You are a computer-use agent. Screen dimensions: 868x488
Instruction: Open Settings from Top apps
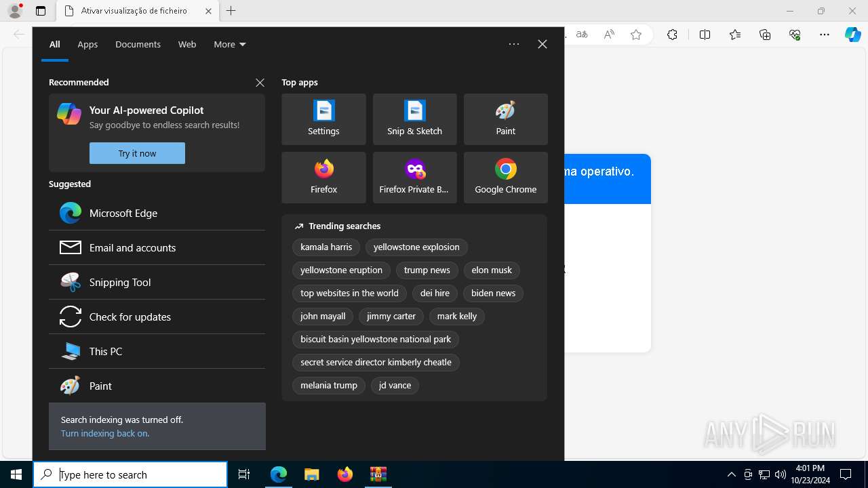tap(323, 119)
